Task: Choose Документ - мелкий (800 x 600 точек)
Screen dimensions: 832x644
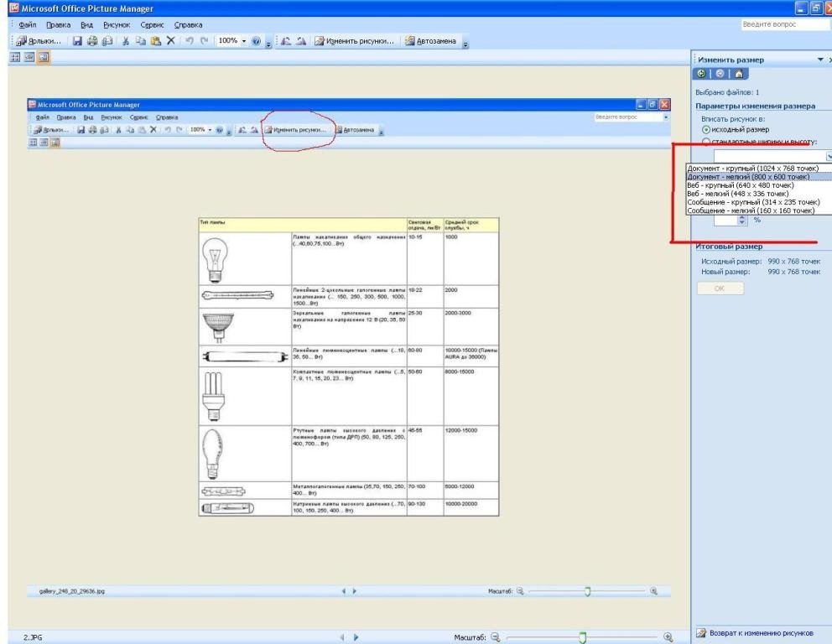Action: tap(759, 177)
